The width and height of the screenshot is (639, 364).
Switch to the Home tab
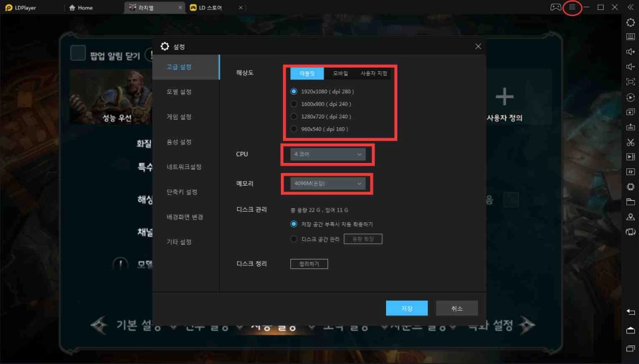tap(81, 8)
